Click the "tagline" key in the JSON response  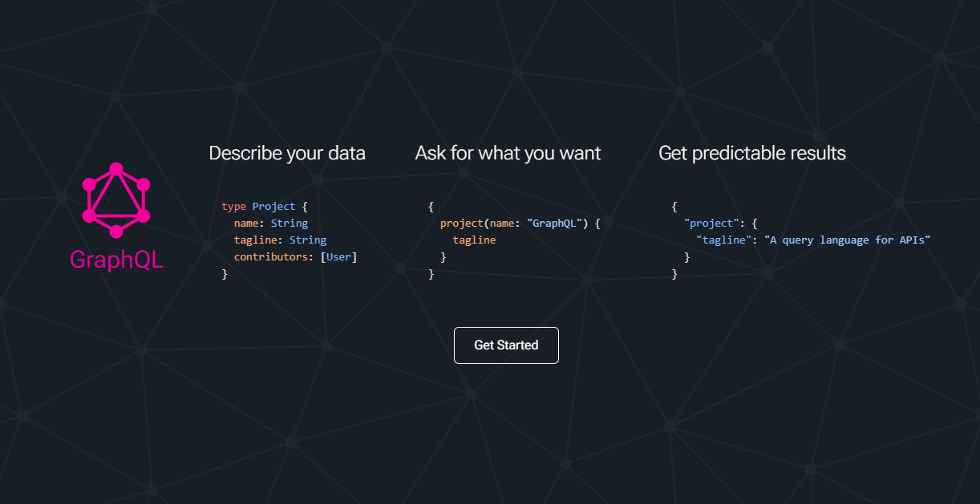[x=723, y=240]
